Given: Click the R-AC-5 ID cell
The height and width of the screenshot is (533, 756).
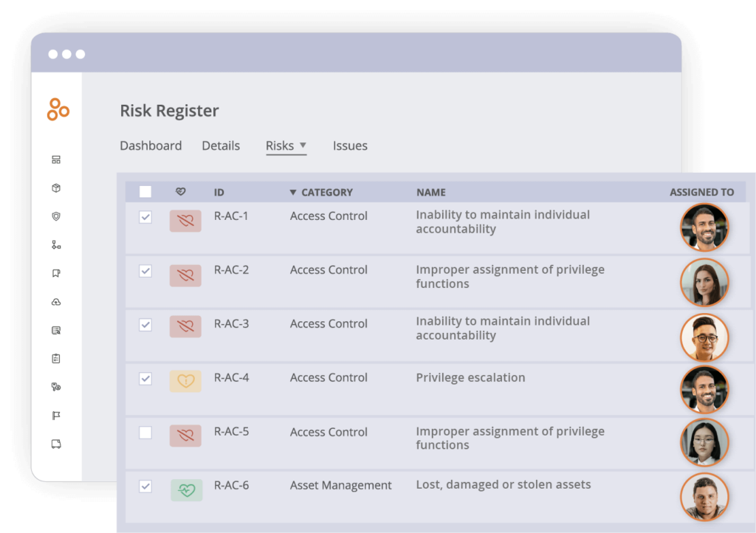Looking at the screenshot, I should [x=231, y=431].
